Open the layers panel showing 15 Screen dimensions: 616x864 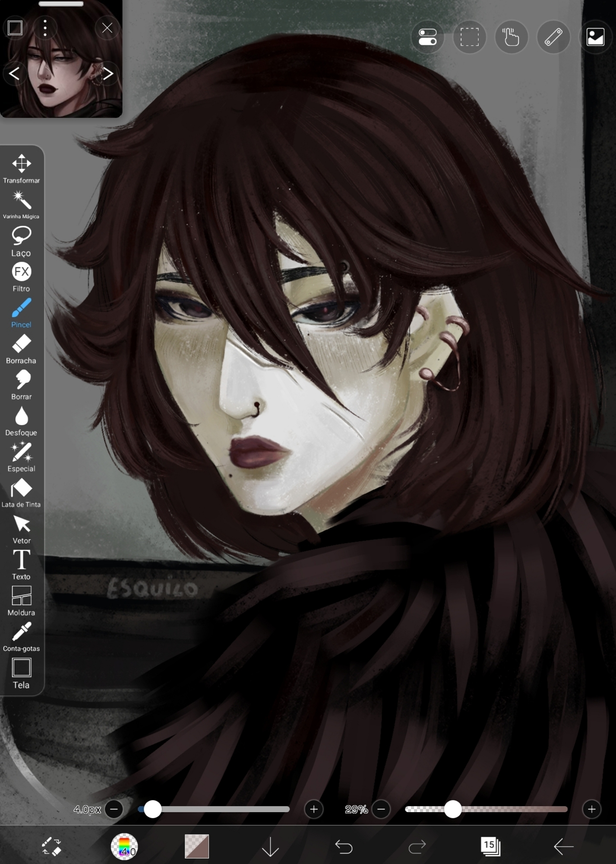[x=490, y=846]
